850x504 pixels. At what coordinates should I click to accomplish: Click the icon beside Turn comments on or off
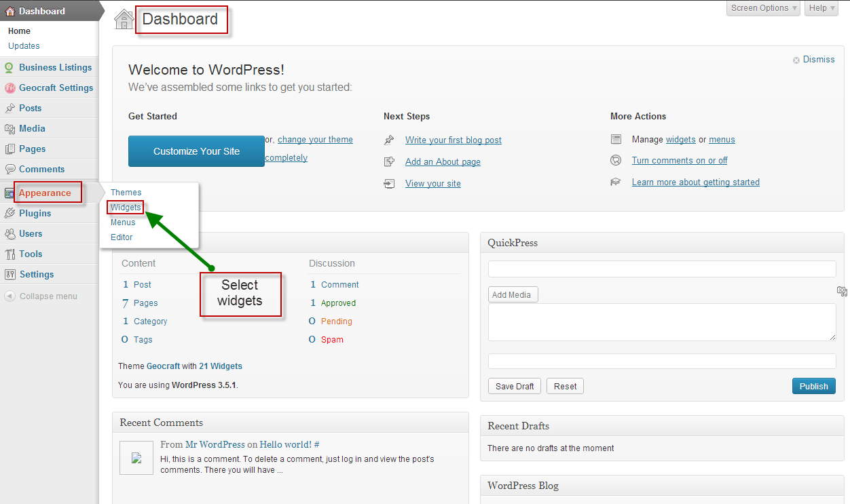tap(616, 160)
